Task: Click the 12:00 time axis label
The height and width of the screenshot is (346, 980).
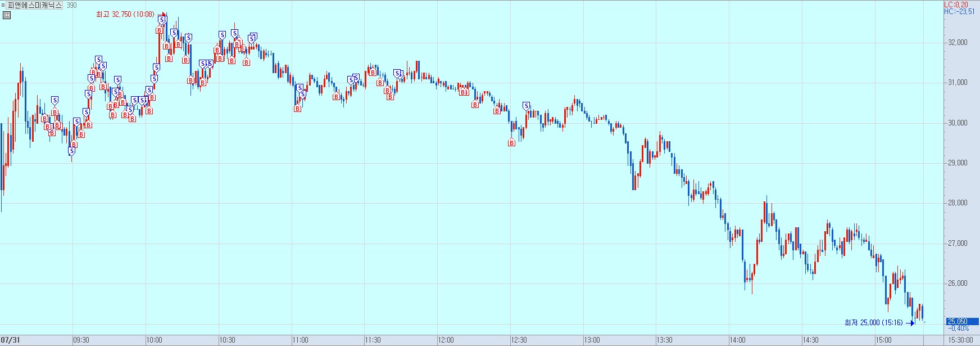Action: click(x=446, y=340)
